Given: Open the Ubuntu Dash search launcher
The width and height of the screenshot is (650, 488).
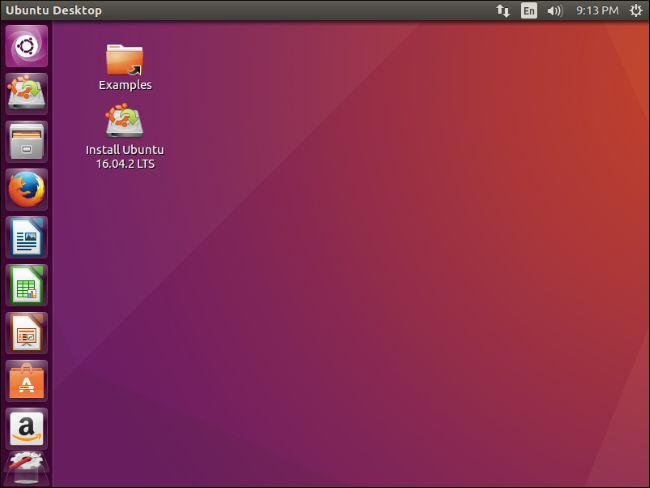Looking at the screenshot, I should click(27, 46).
